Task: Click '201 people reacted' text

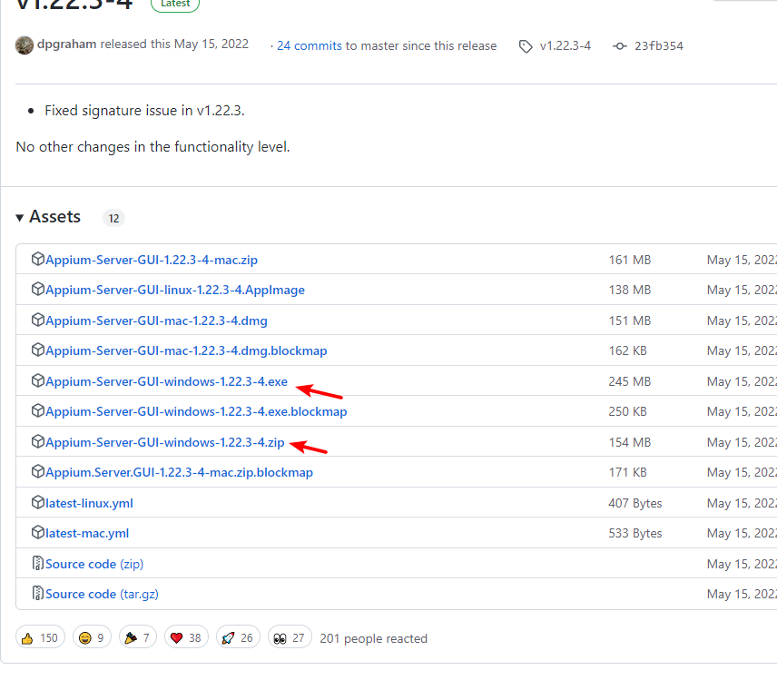Action: click(374, 638)
